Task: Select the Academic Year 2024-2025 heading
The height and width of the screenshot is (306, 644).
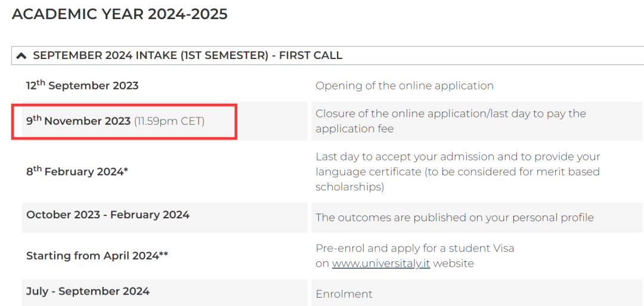Action: [119, 14]
